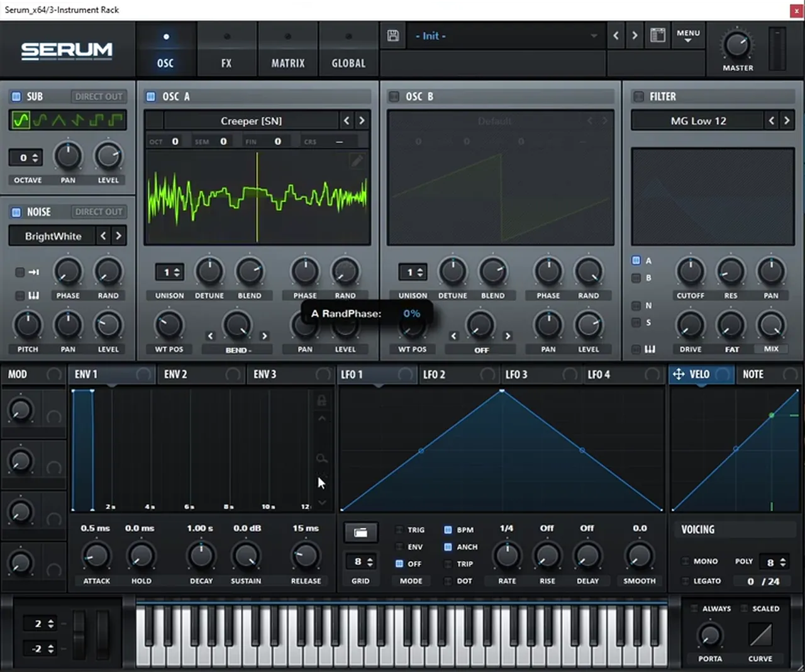This screenshot has height=672, width=805.
Task: Click the portamento CURVE graphic
Action: (760, 635)
